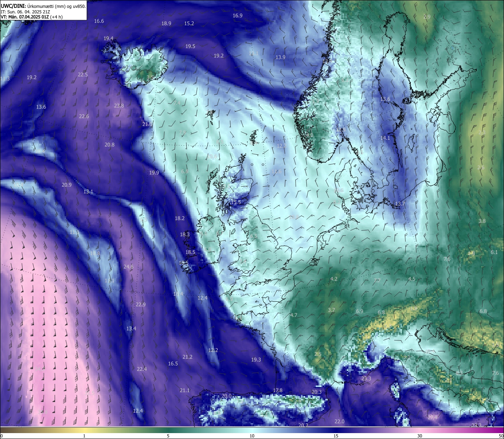Click the 19.5 value label
Viewport: 504px width, 439px height.
[190, 46]
